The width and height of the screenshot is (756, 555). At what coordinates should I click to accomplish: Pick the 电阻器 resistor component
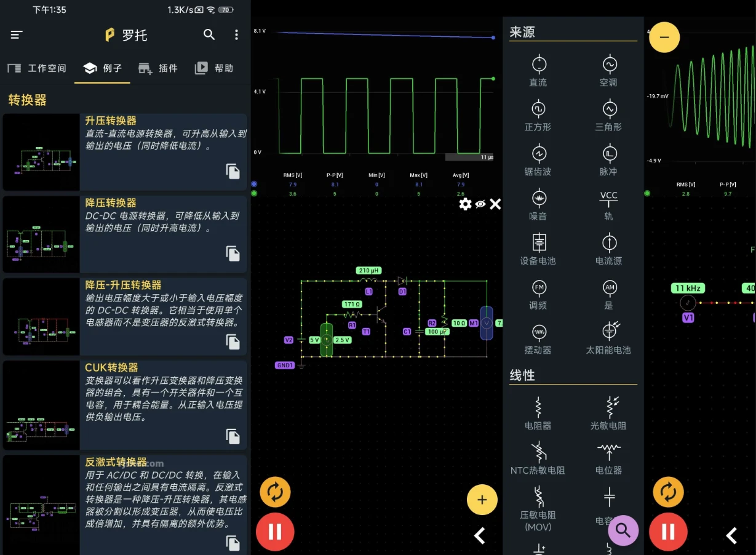[x=538, y=413]
